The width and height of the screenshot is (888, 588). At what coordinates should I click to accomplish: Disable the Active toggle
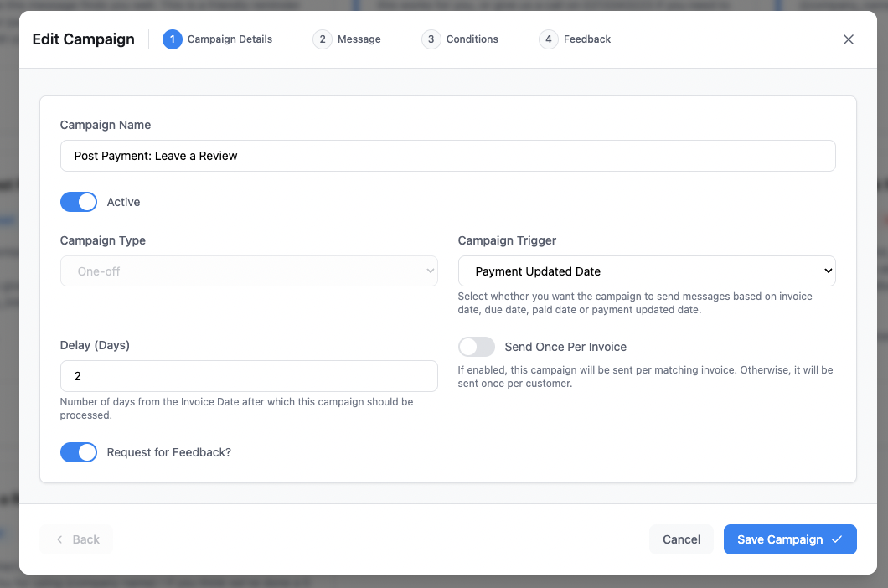(79, 202)
